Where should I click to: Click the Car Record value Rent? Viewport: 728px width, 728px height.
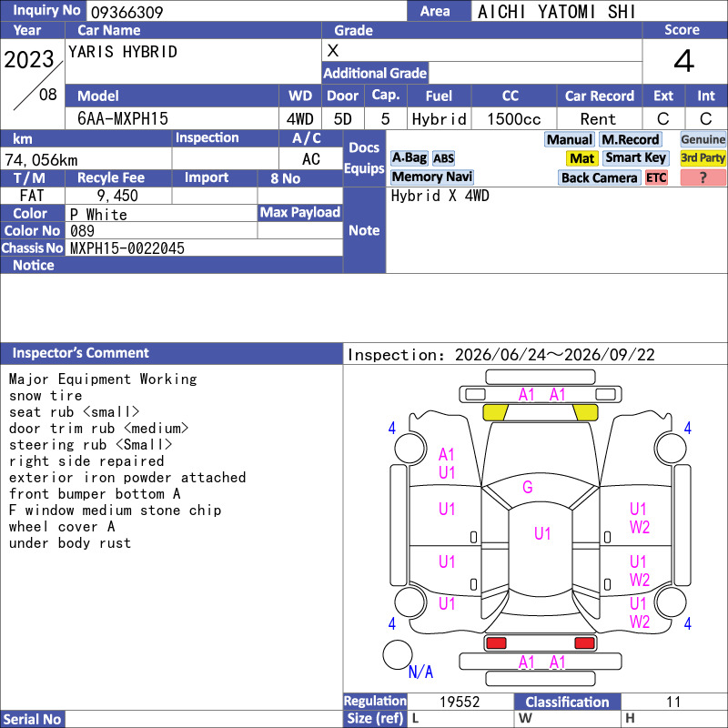point(598,119)
